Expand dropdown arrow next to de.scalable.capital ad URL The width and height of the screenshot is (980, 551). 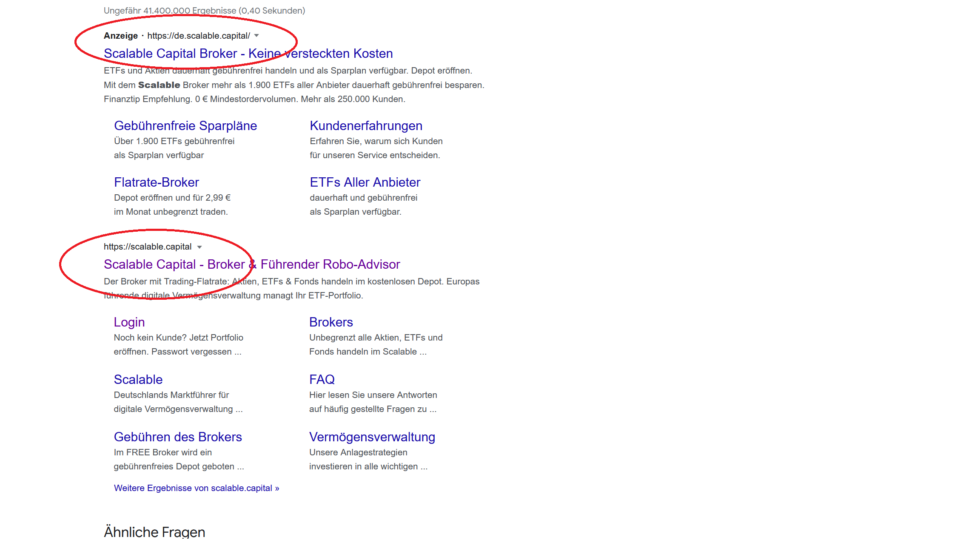tap(256, 36)
